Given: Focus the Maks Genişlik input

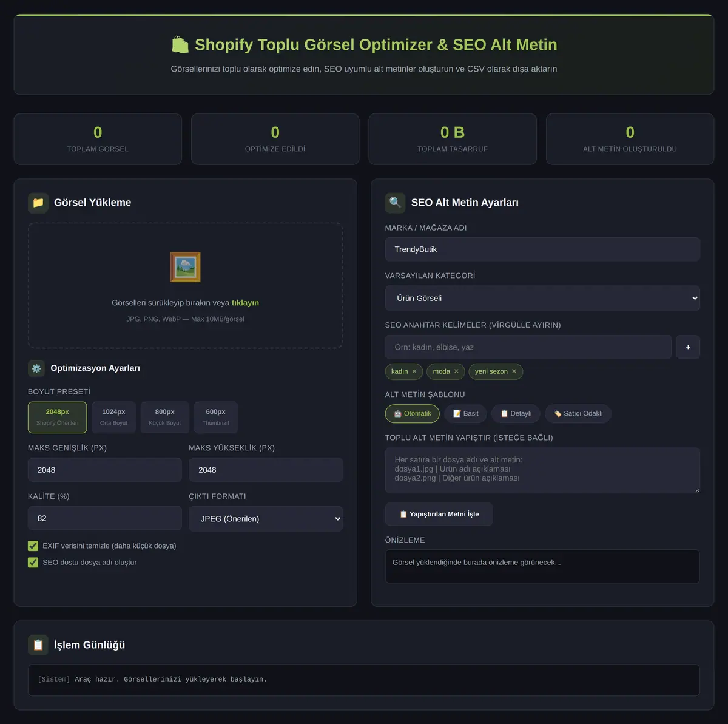Looking at the screenshot, I should coord(105,470).
